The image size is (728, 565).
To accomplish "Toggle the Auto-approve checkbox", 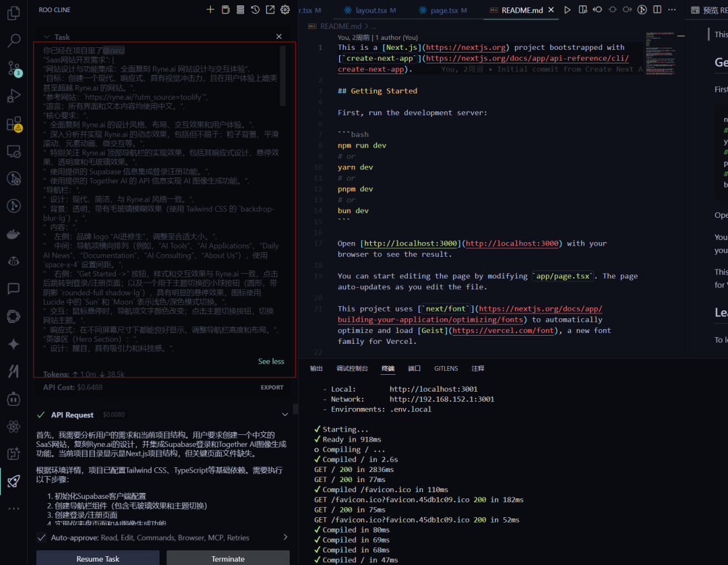I will pyautogui.click(x=41, y=537).
